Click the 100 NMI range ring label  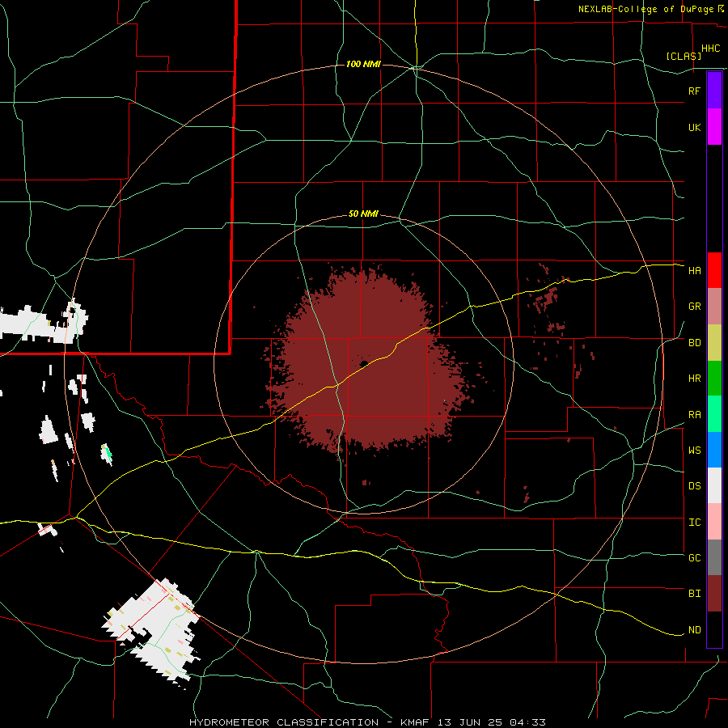pyautogui.click(x=363, y=64)
